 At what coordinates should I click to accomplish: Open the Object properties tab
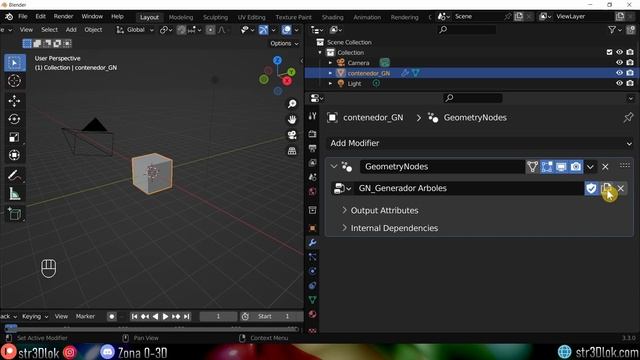coord(313,228)
